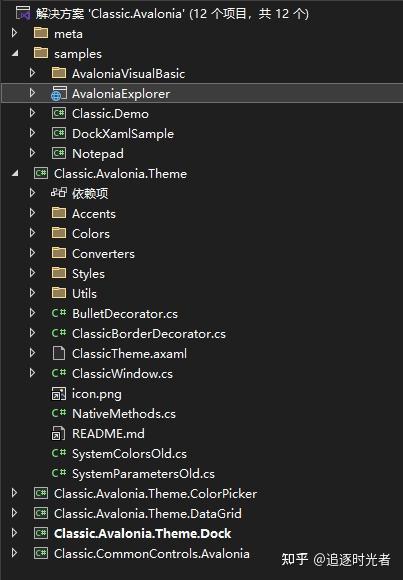Click the C# icon of ClassicWindow.cs

59,373
